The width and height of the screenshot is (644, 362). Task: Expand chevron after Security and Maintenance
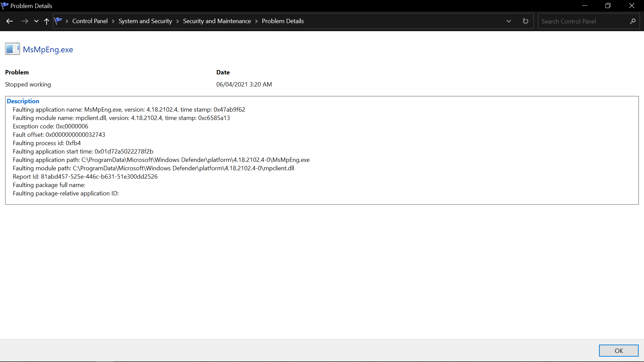coord(256,21)
